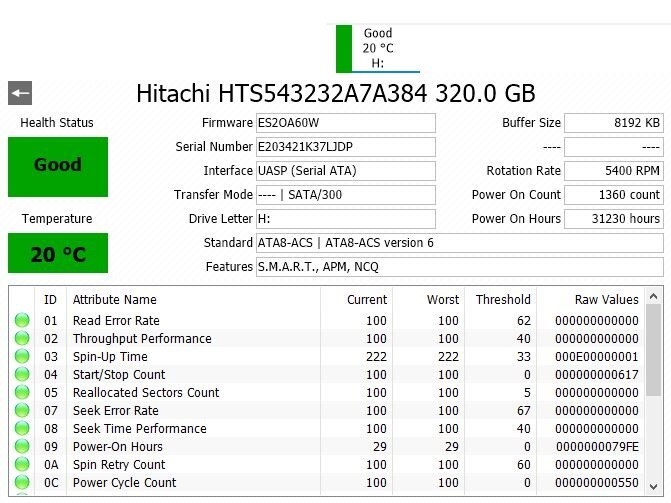Viewport: 671px width, 503px height.
Task: Click the scroll up arrow of attribute list
Action: [653, 296]
